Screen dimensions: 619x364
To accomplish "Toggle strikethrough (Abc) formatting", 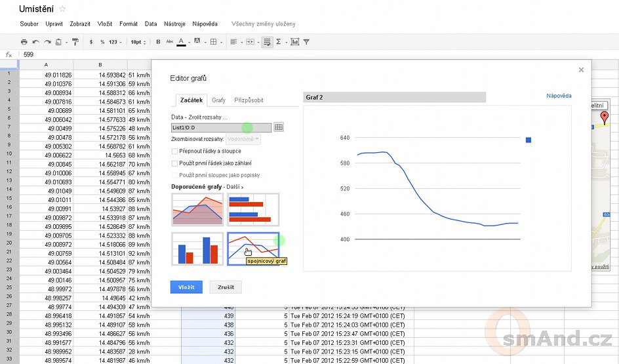I will 170,41.
